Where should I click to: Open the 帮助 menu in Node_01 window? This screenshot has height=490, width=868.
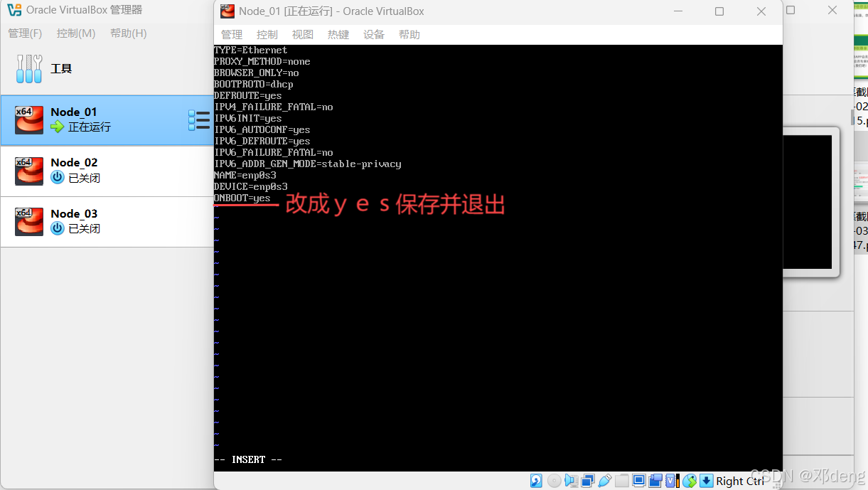click(x=409, y=34)
